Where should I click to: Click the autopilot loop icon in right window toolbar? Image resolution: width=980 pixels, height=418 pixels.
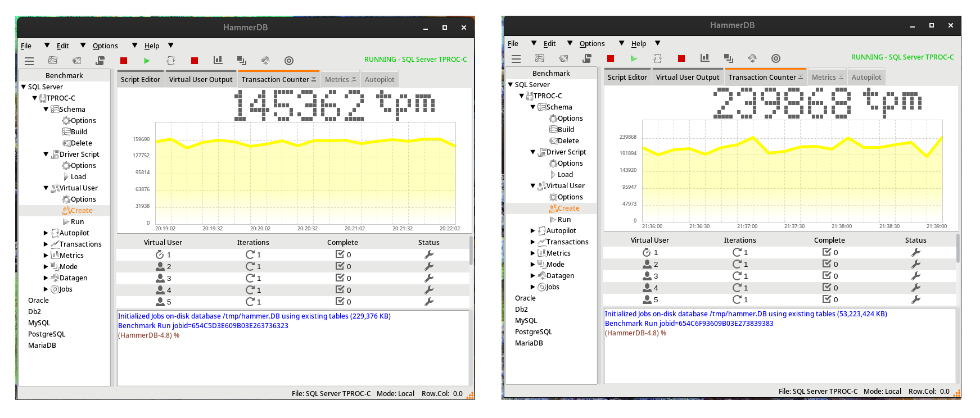tap(658, 58)
